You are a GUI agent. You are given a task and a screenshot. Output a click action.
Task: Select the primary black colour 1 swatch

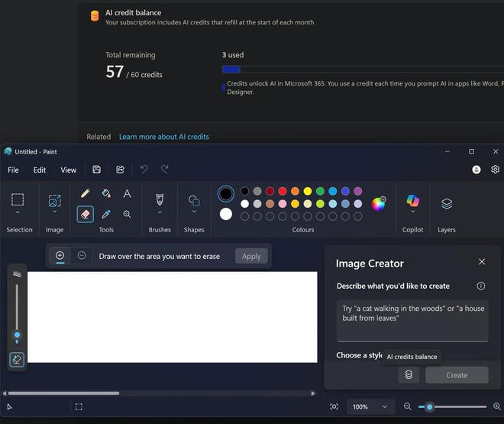225,194
